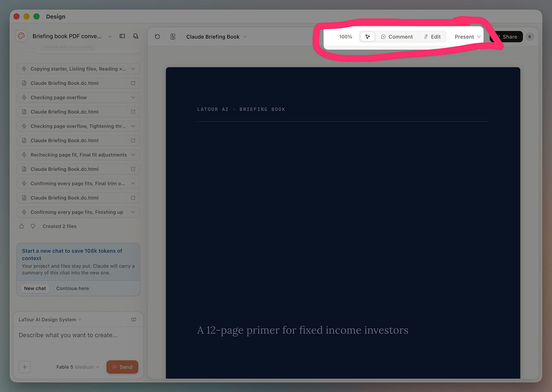Click the book icon in the prompt header
Image resolution: width=552 pixels, height=392 pixels.
pos(134,320)
